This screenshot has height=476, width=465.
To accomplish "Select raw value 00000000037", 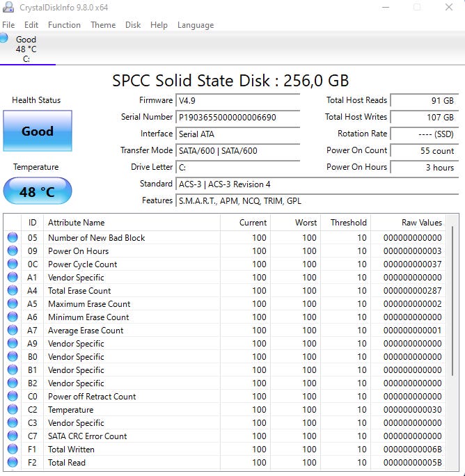I will [x=413, y=264].
